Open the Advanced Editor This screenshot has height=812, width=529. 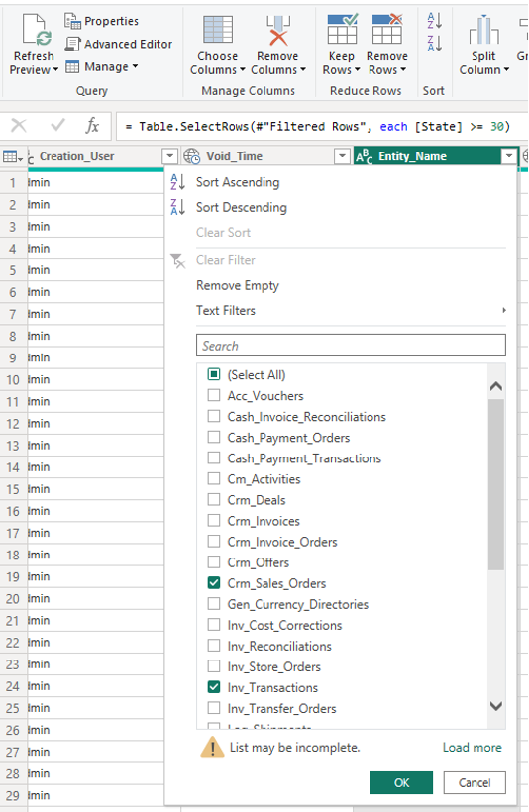coord(119,44)
